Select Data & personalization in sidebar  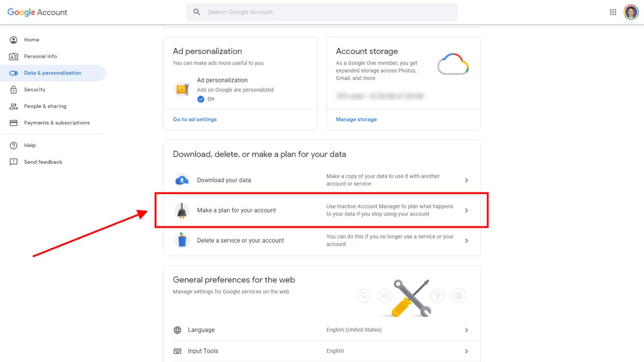pos(53,73)
